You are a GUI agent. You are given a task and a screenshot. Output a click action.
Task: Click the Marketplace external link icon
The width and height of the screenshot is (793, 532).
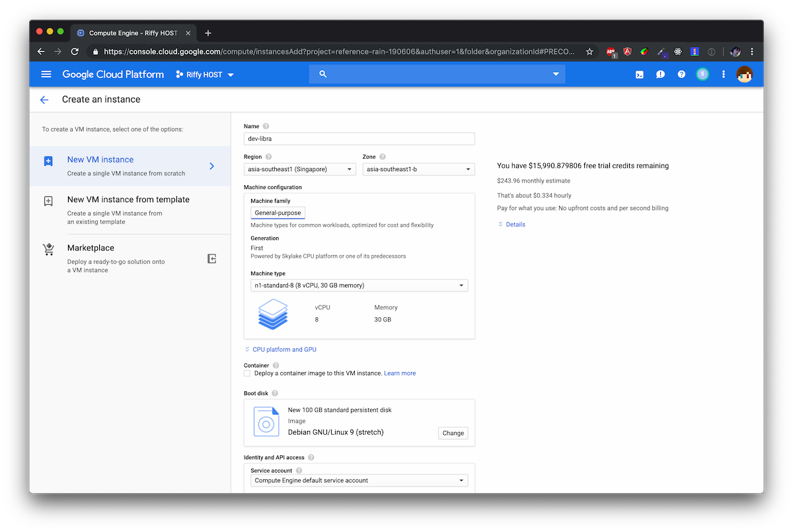(211, 259)
